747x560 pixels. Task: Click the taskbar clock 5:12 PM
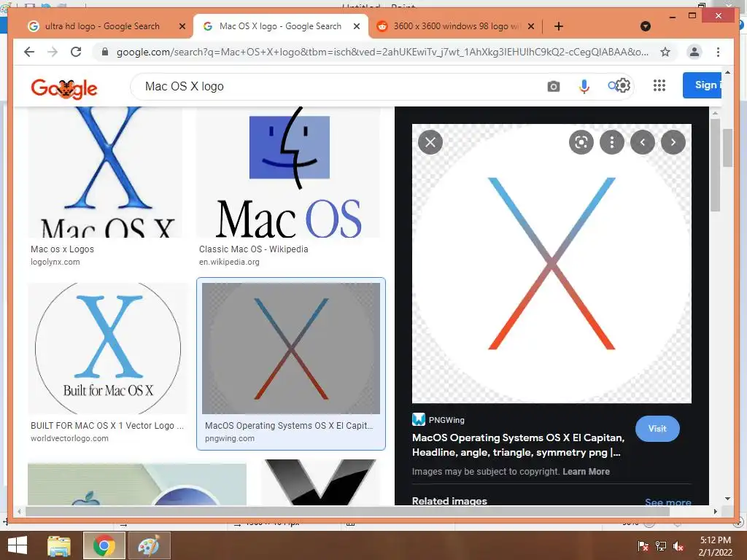(x=716, y=540)
